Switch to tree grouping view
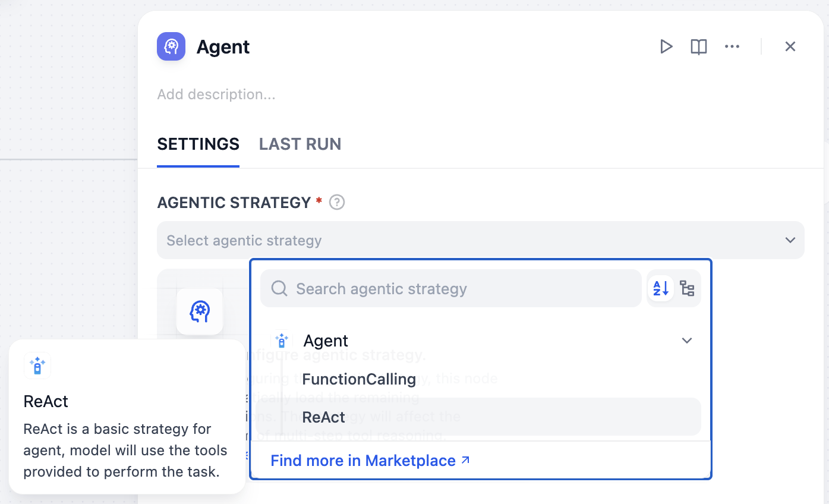This screenshot has height=504, width=829. 687,289
